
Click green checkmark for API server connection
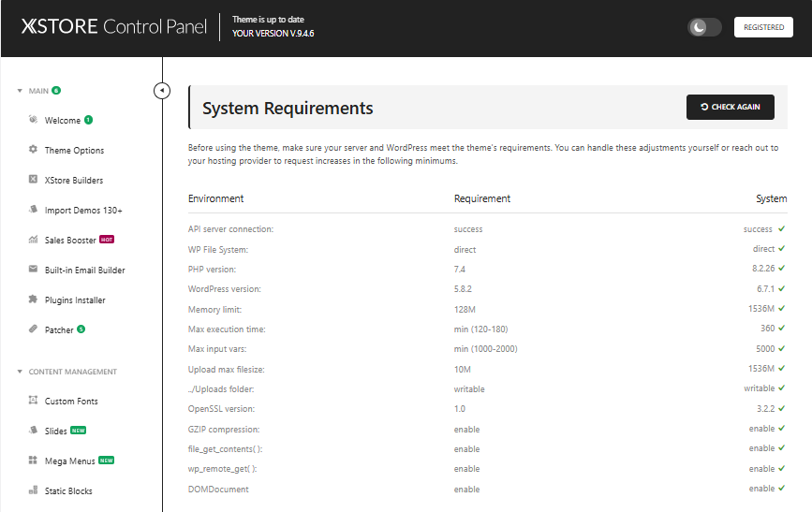click(781, 228)
